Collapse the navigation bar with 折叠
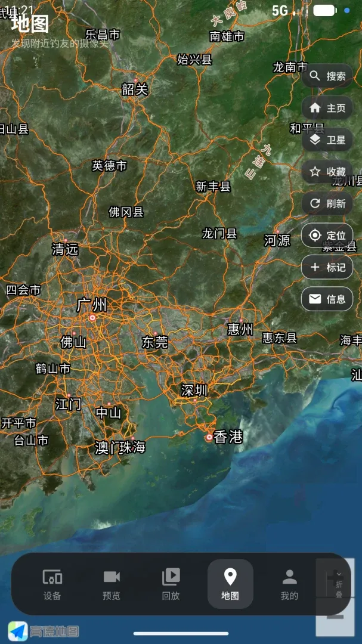Screen dimensions: 362x644 coord(339,585)
